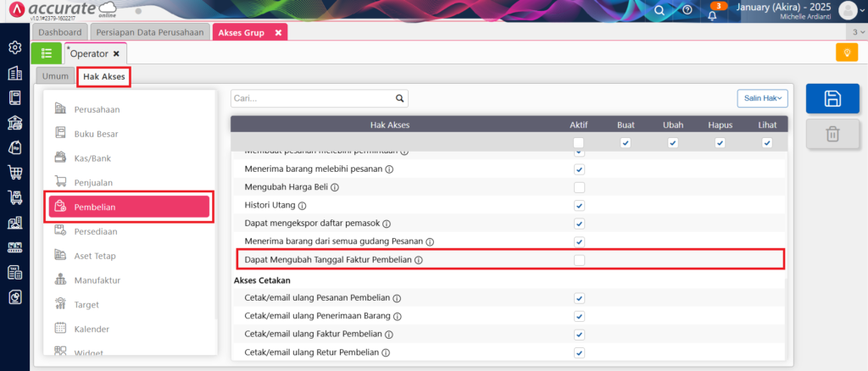The image size is (868, 371).
Task: Click the orange lightbulb tips icon
Action: (x=846, y=53)
